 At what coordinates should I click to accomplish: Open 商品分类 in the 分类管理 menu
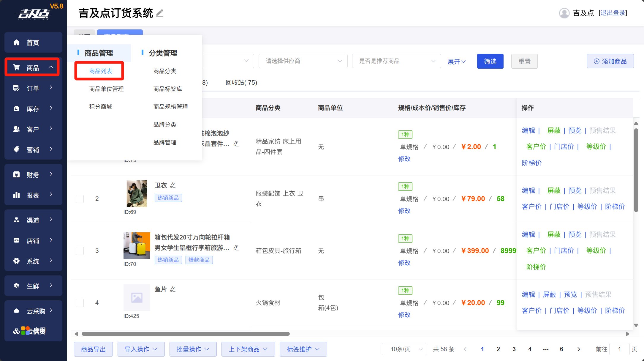point(165,71)
